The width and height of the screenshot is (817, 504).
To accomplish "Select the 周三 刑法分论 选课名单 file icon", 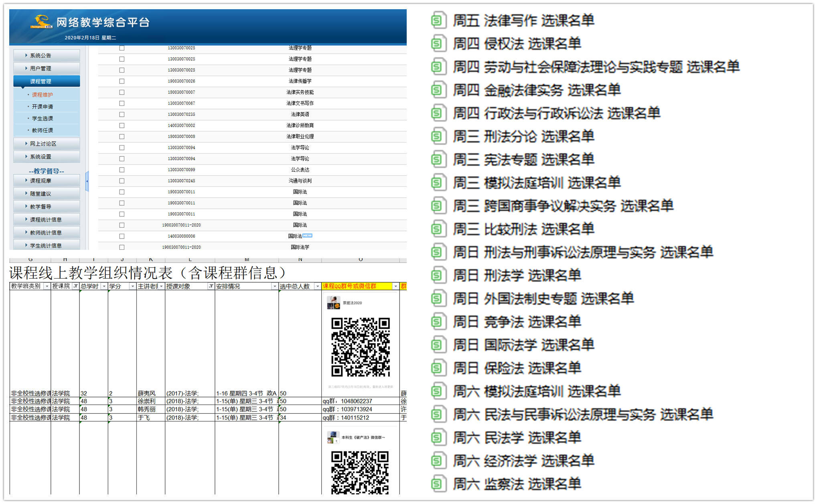I will 438,136.
